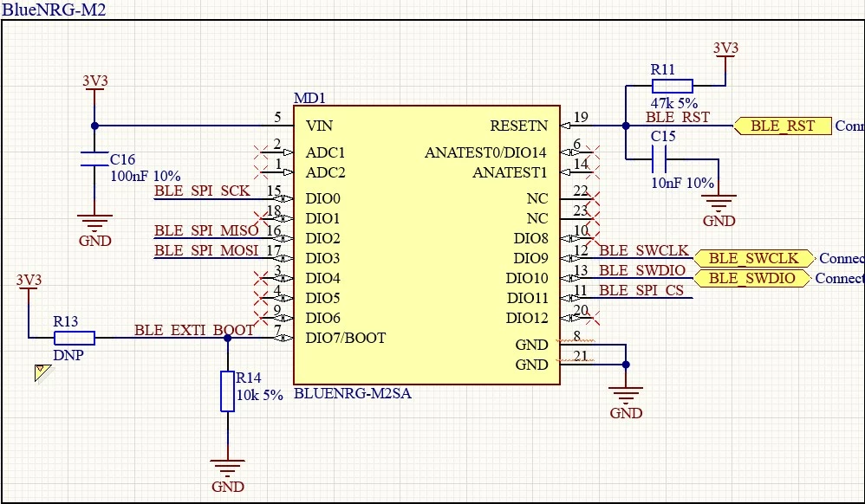Viewport: 865px width, 504px height.
Task: Click the ANATEST1 pin name
Action: [510, 172]
